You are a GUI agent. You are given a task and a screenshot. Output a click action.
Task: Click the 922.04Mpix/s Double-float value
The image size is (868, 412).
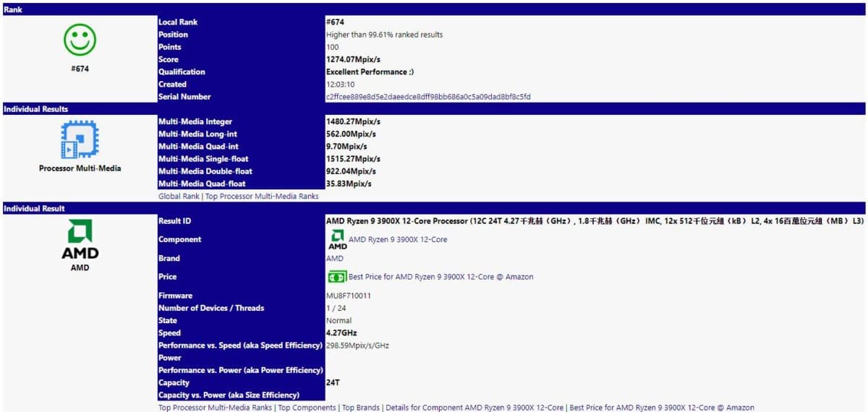[x=351, y=171]
